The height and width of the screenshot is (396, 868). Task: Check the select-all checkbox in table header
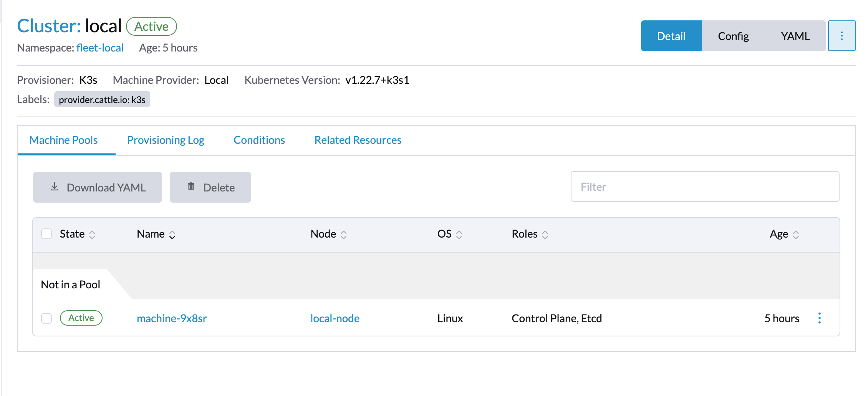point(46,233)
